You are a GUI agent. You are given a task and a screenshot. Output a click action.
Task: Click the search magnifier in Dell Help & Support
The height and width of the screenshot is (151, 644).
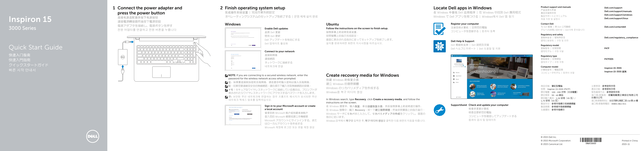point(525,56)
